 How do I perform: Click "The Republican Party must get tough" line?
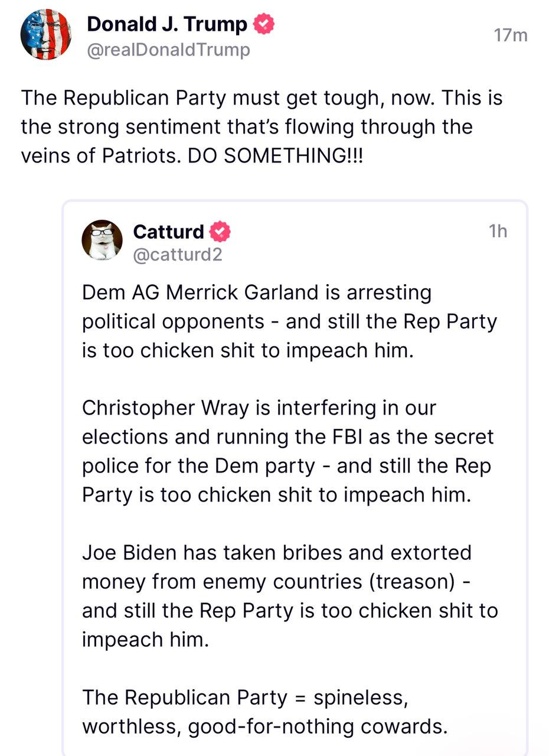coord(197,97)
